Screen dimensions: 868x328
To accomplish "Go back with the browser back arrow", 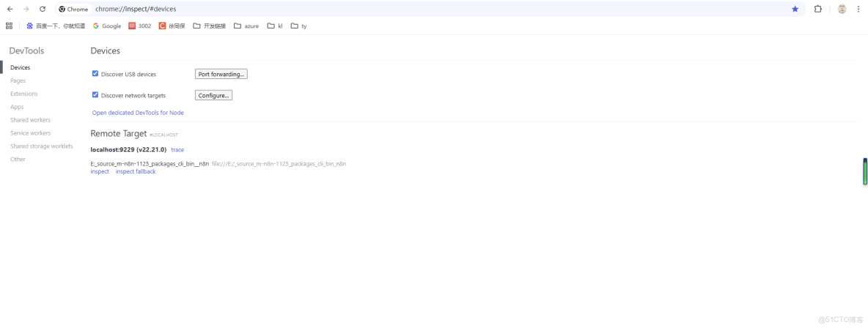I will point(10,9).
